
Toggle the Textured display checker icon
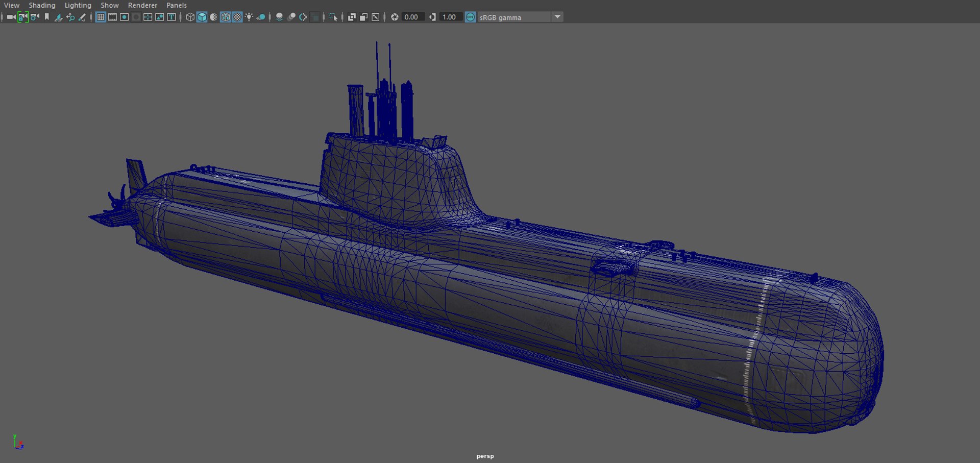tap(237, 17)
